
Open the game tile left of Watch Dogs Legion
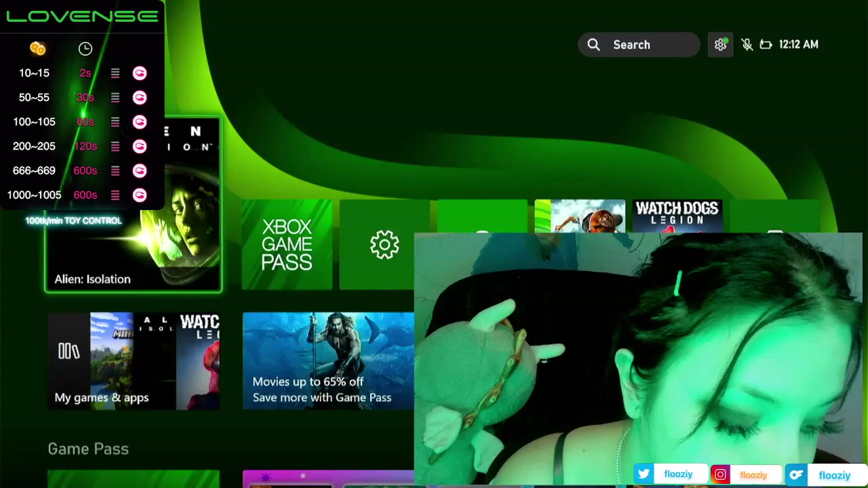point(580,216)
